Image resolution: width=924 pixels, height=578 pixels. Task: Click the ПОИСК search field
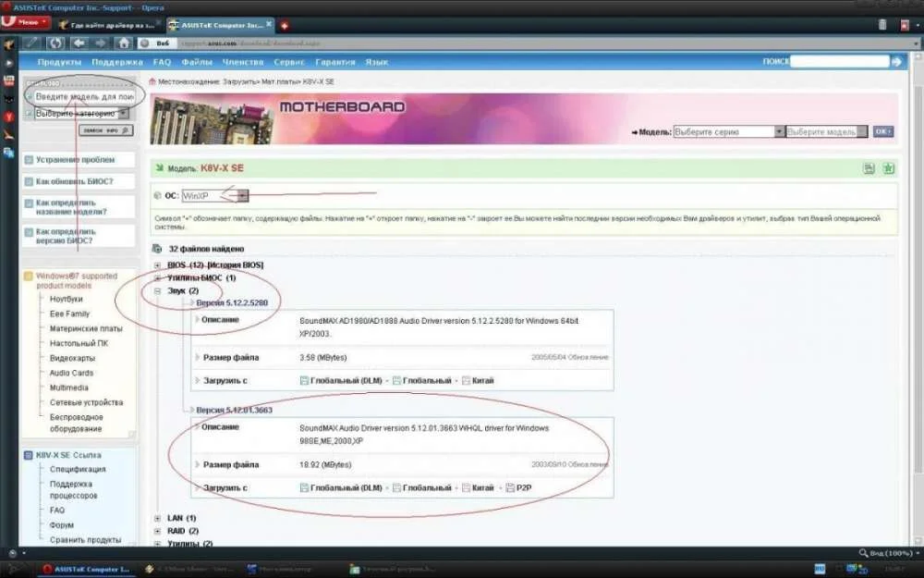coord(840,61)
